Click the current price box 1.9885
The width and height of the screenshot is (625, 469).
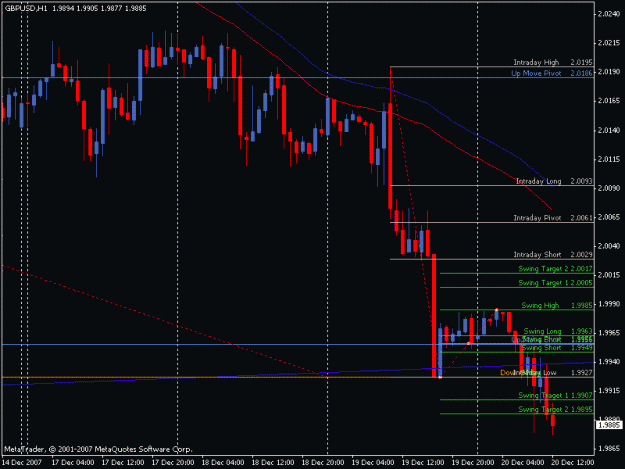(x=609, y=425)
